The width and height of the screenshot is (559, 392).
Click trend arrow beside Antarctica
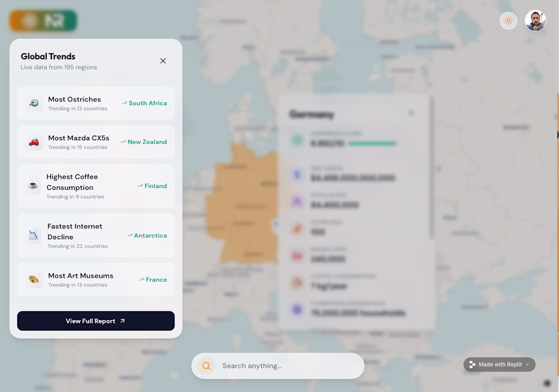130,236
